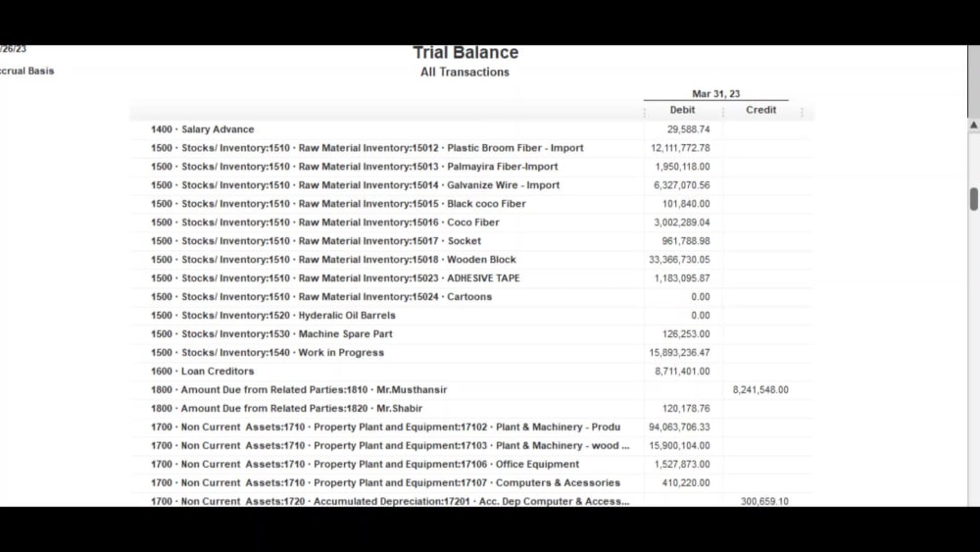Click the Debit column header

[x=682, y=110]
